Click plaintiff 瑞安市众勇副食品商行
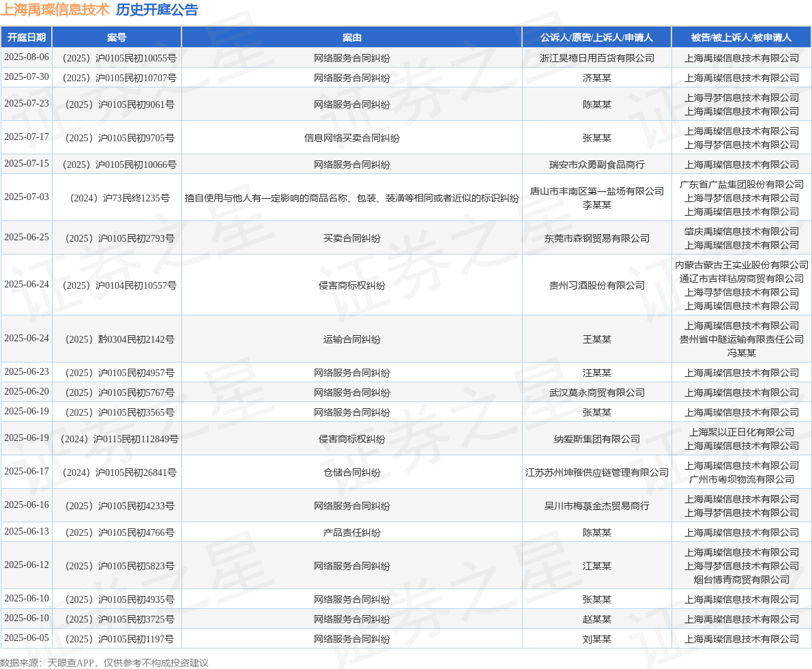This screenshot has height=669, width=812. click(596, 165)
